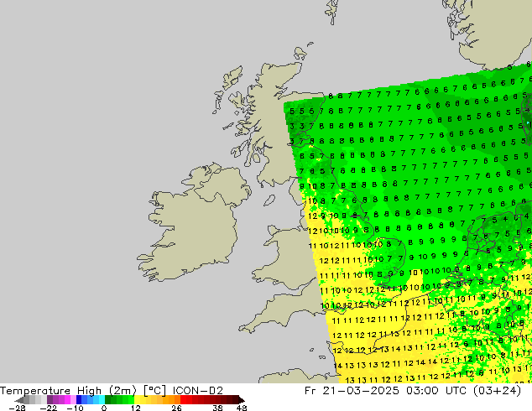Click the '-28' scale value

(17, 408)
